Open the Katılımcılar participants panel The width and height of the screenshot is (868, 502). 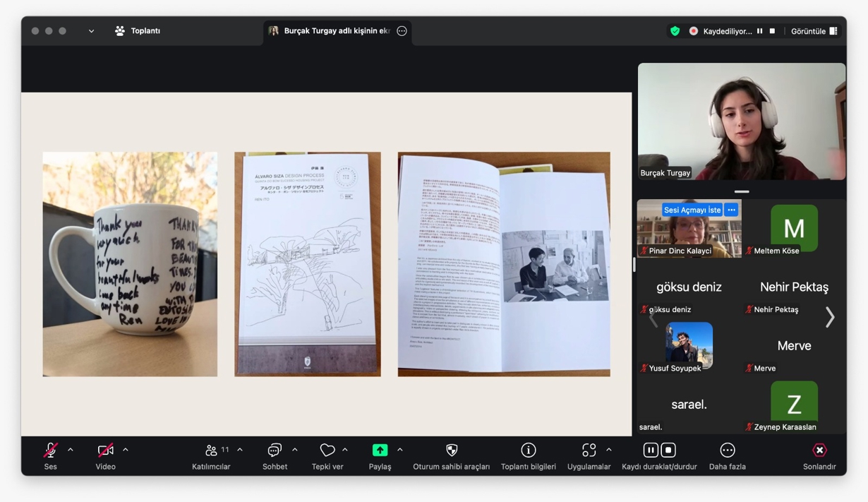pos(211,450)
